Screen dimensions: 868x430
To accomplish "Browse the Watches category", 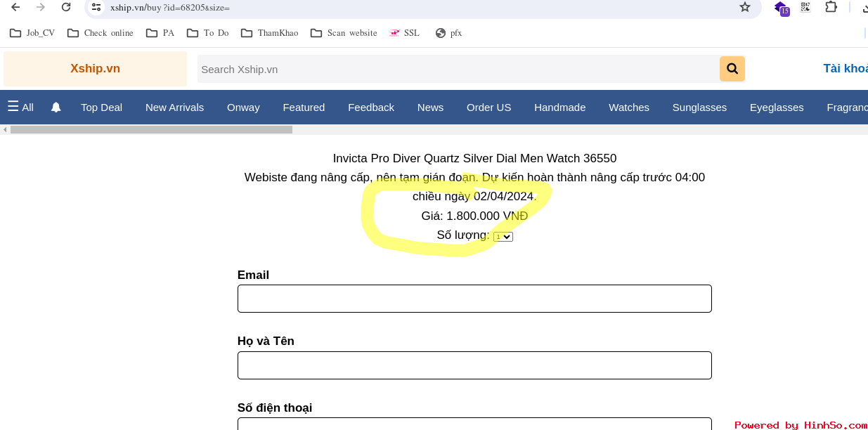I will (629, 107).
